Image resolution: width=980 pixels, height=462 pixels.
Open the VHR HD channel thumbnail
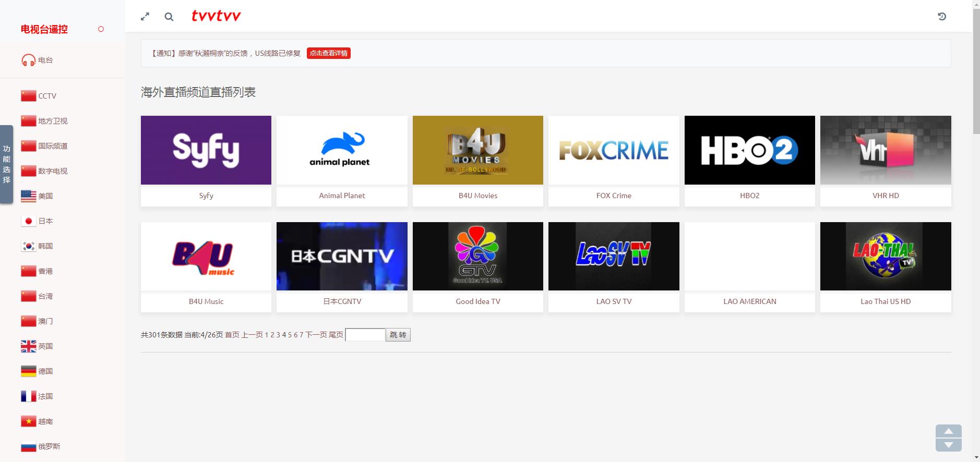pos(886,150)
